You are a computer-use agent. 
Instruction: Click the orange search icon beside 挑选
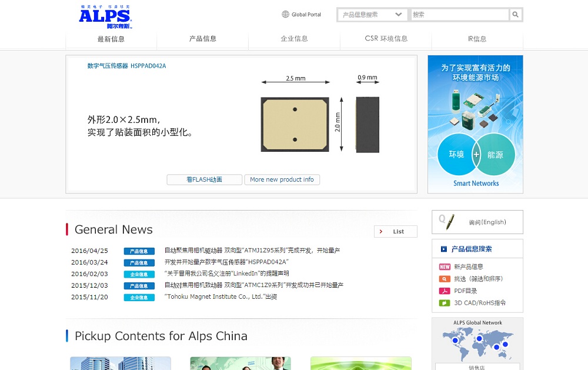point(445,279)
